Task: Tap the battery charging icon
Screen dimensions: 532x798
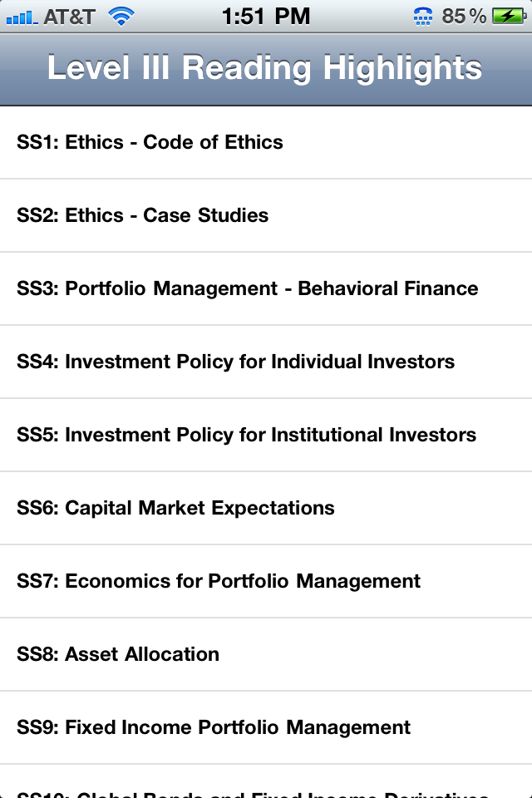Action: click(507, 16)
